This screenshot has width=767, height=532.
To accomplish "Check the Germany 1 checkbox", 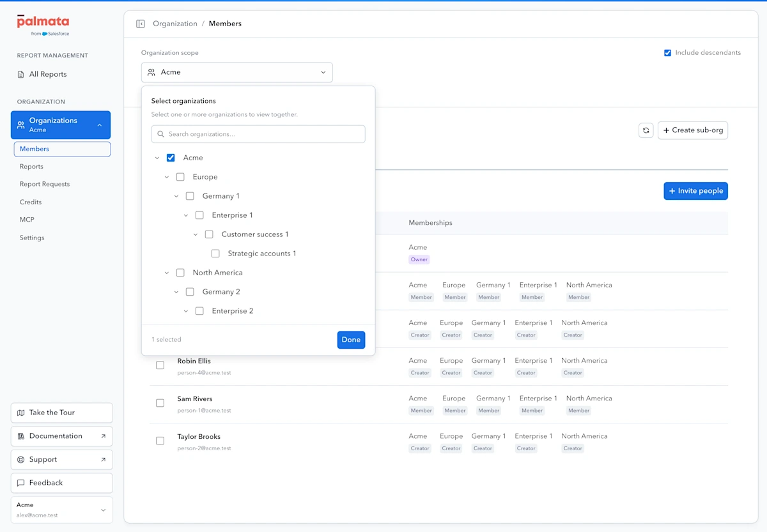I will (190, 196).
